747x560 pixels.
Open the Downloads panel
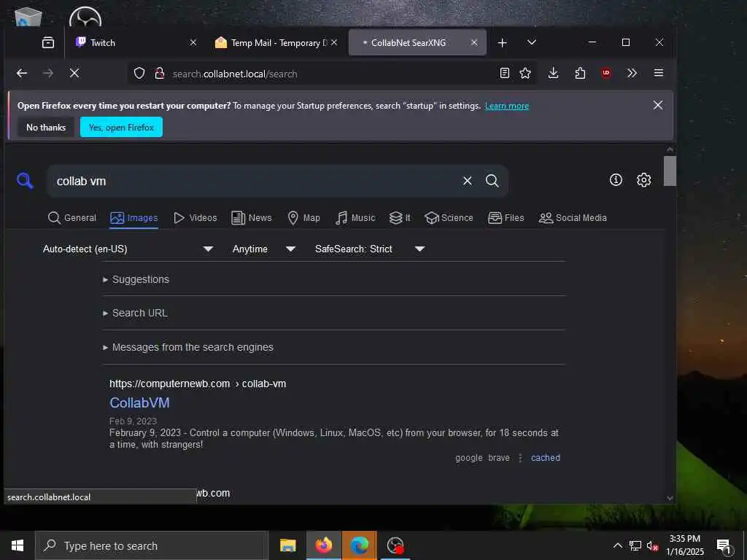(553, 73)
